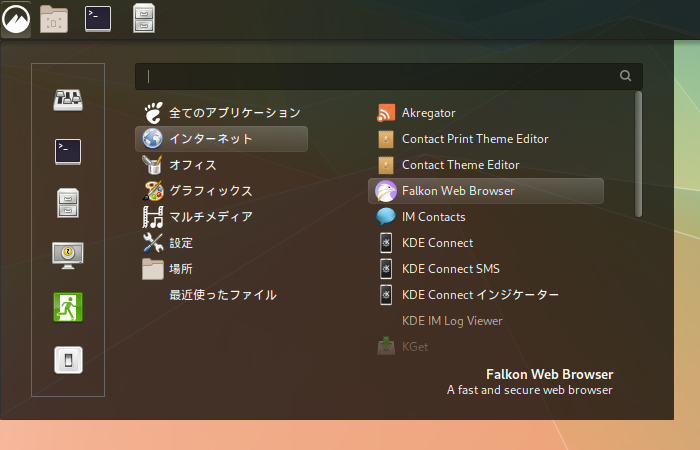
Task: Click the application list scrollbar
Action: tap(638, 154)
